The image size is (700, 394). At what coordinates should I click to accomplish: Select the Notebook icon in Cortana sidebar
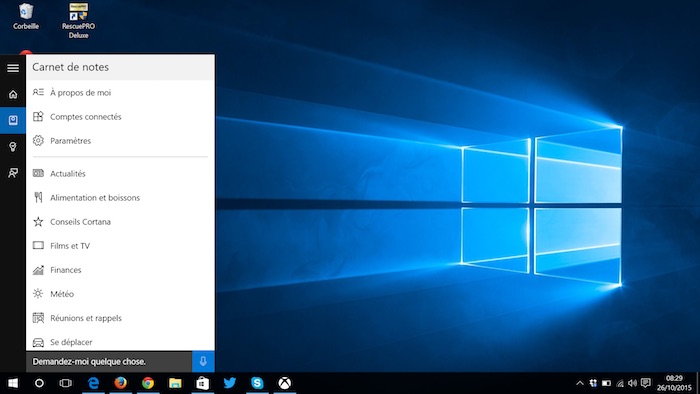coord(13,120)
